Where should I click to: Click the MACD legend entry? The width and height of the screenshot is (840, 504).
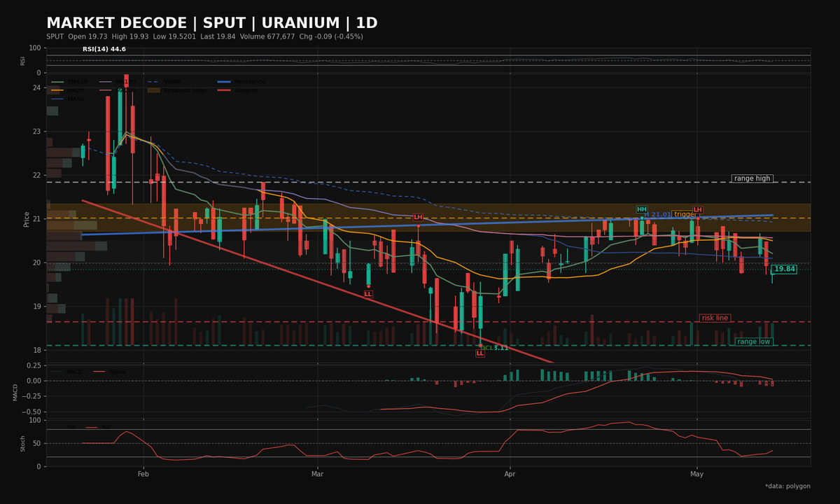click(x=66, y=372)
